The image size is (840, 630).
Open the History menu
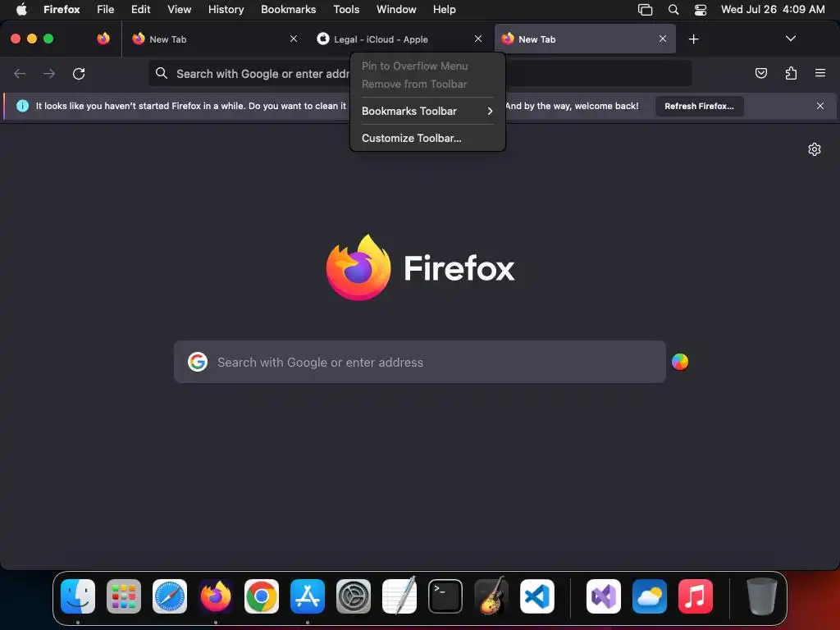226,10
